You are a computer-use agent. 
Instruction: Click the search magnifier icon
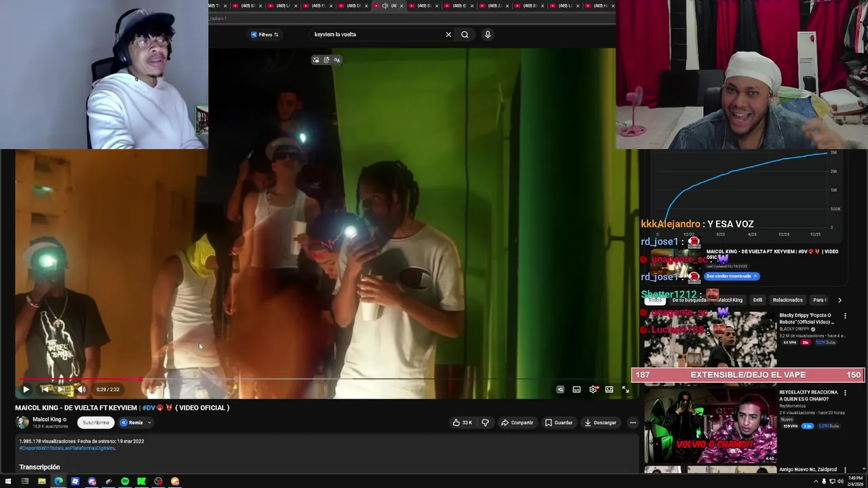[465, 35]
